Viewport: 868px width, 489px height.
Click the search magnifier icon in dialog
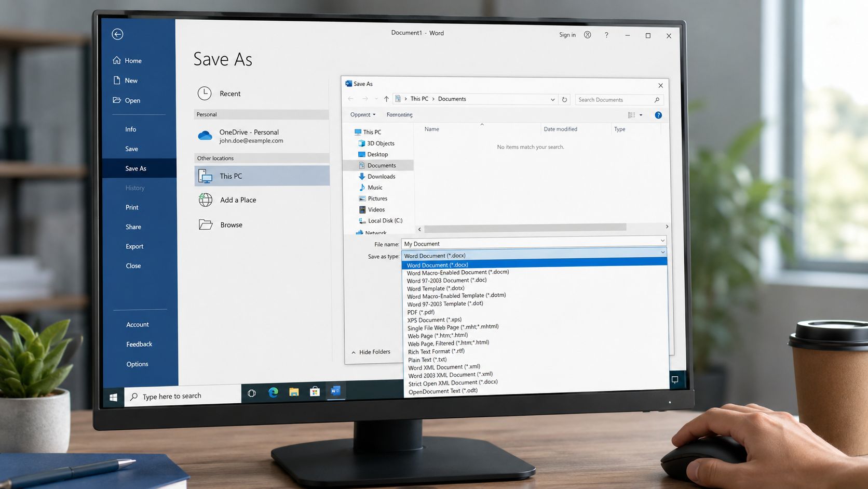(x=657, y=100)
